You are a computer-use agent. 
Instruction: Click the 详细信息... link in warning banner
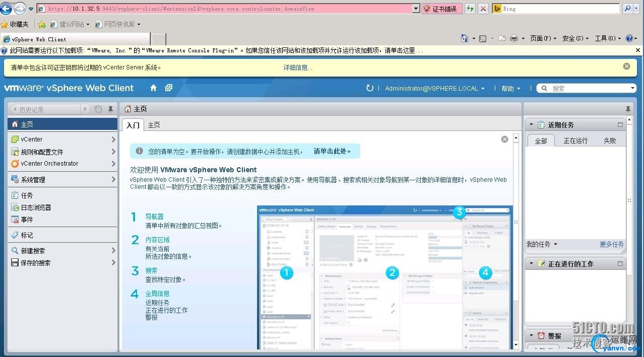(297, 67)
